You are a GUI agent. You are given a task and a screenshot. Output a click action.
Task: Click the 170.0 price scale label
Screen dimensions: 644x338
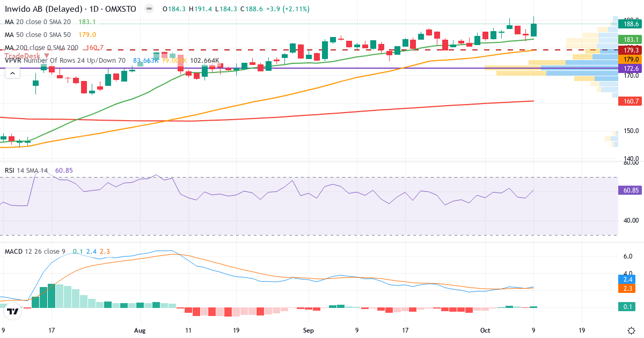(x=631, y=76)
